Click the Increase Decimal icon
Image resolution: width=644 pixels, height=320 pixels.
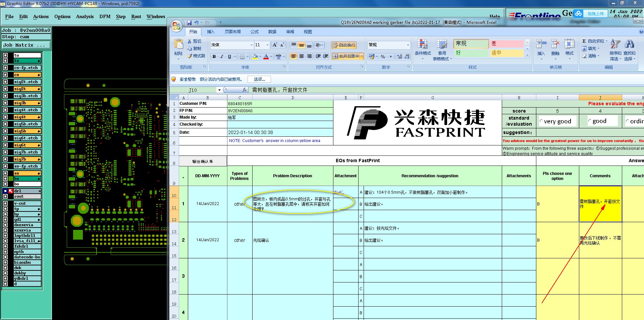click(399, 57)
